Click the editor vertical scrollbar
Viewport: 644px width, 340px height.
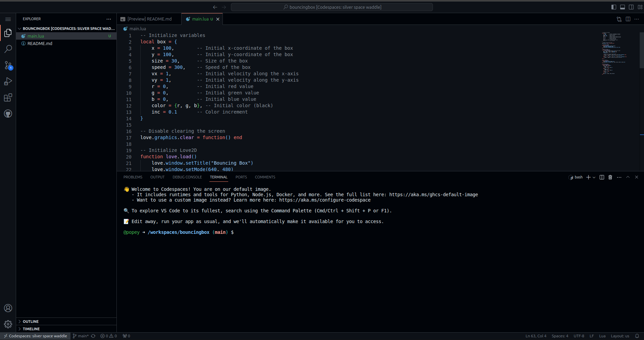tap(642, 50)
